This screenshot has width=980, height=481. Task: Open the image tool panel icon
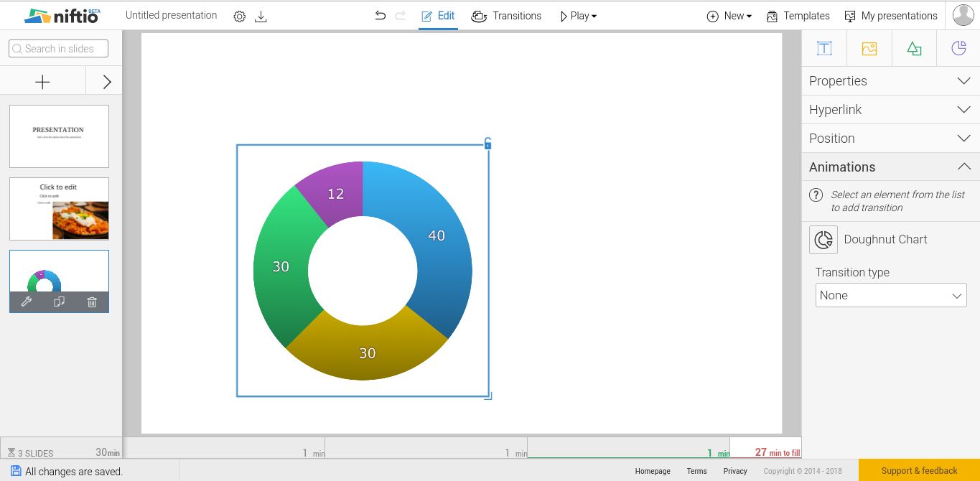[869, 49]
